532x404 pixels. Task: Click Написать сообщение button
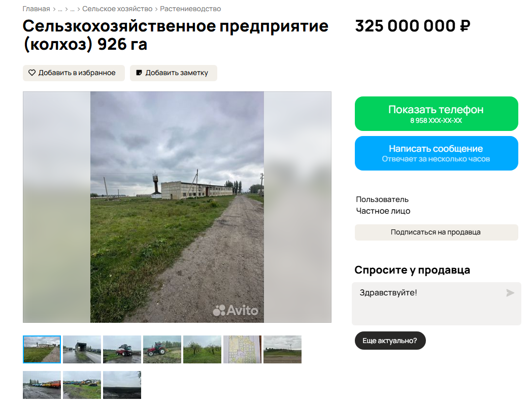(x=436, y=153)
